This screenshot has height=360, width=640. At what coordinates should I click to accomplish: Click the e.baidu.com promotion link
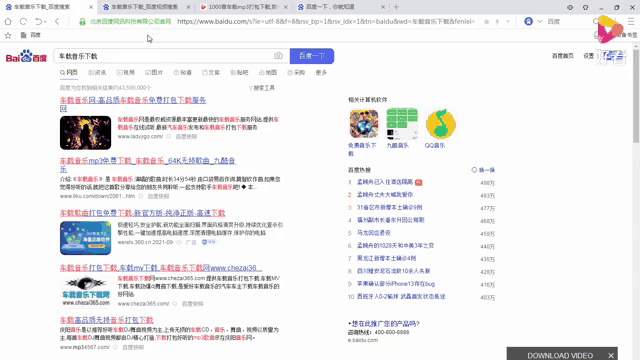coord(363,340)
